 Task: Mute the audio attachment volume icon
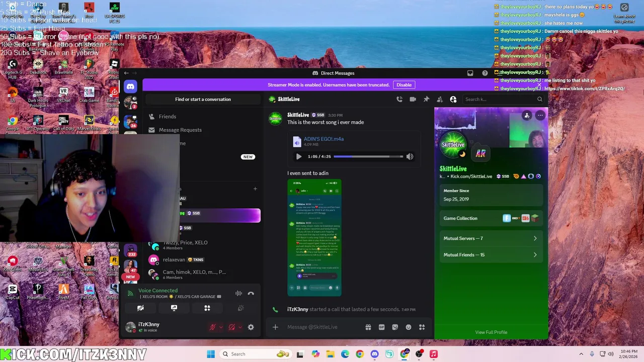coord(410,156)
